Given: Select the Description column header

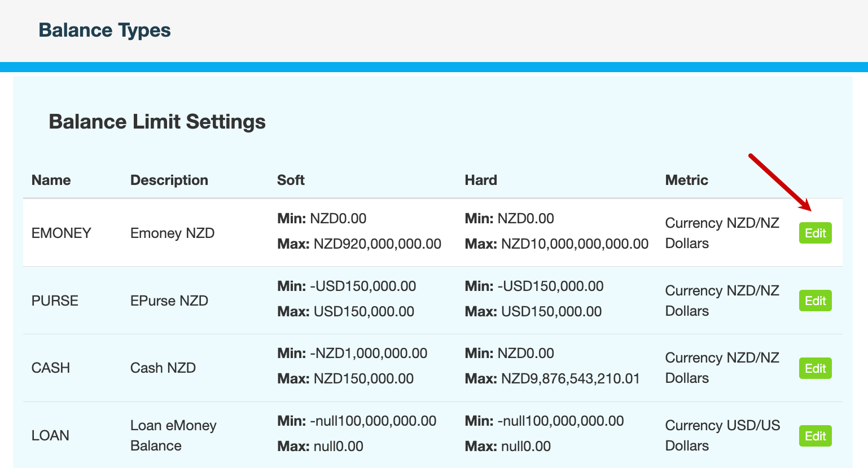Looking at the screenshot, I should [169, 180].
